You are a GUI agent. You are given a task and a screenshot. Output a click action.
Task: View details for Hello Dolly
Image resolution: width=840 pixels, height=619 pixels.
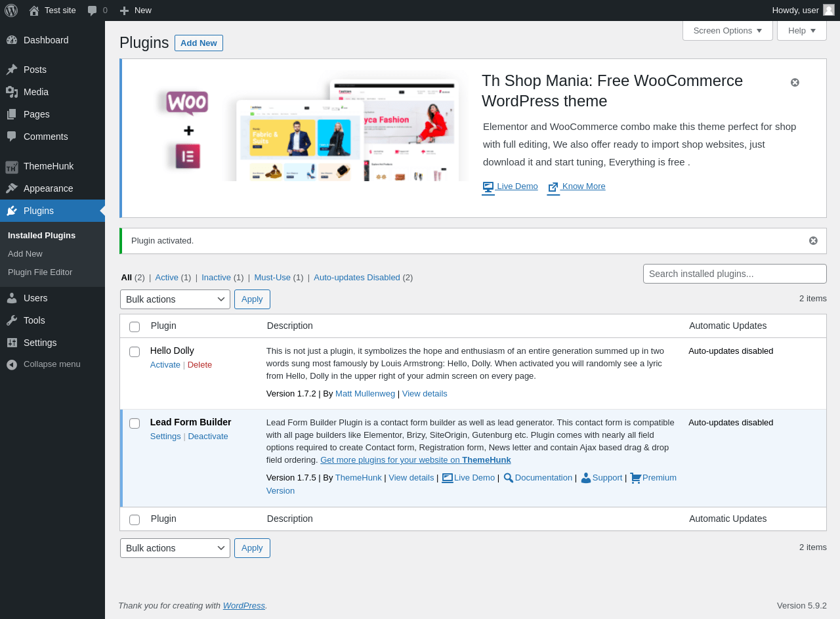425,393
